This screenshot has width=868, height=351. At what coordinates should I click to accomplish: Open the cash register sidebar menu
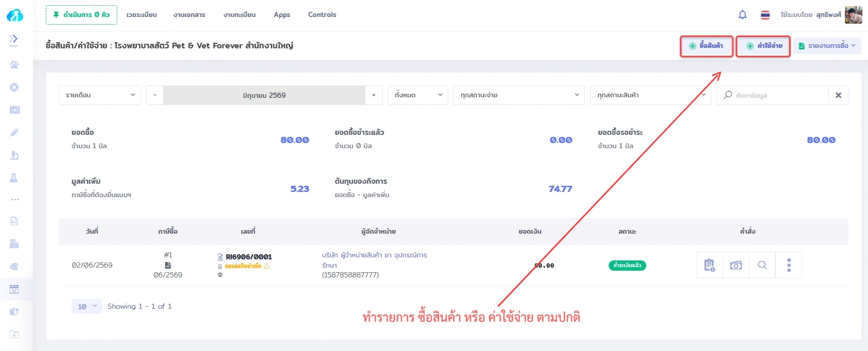click(x=14, y=244)
